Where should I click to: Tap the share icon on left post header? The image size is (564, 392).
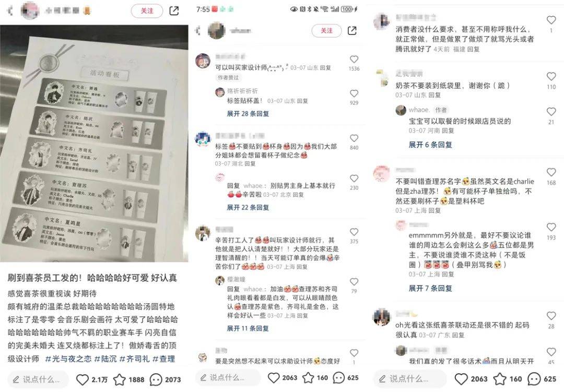click(x=174, y=11)
